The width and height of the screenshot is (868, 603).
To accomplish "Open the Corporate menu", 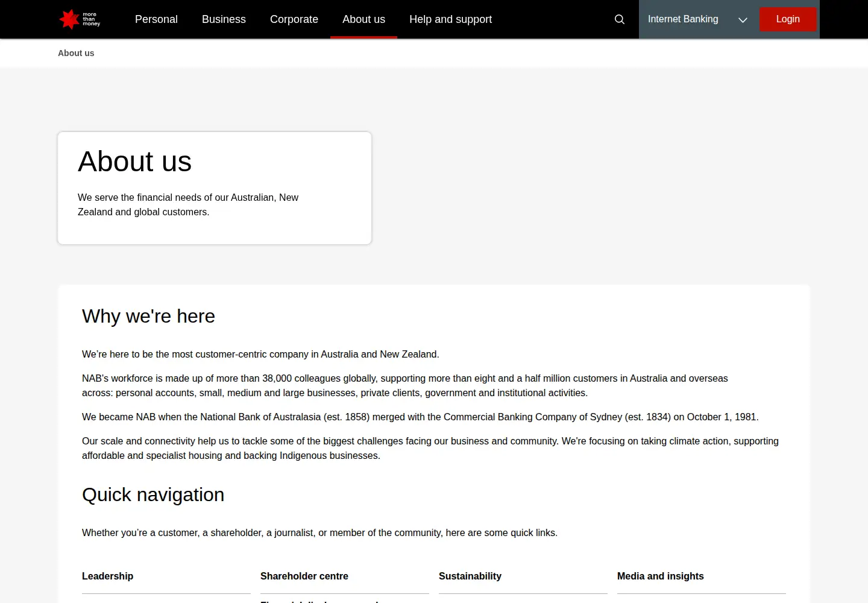I will click(x=294, y=19).
